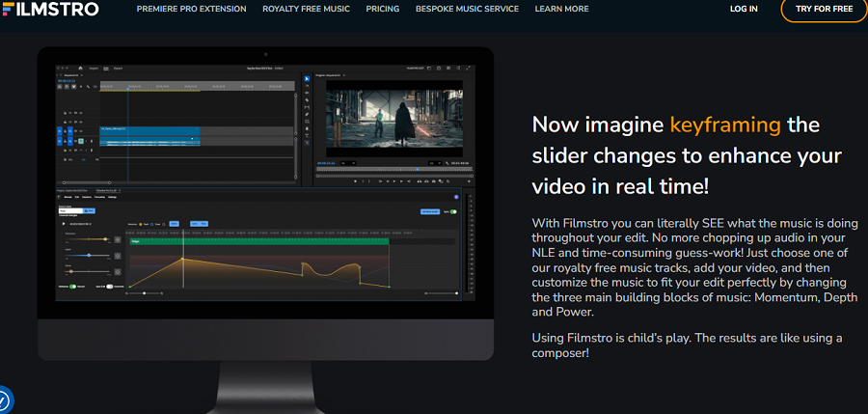Select the Momentum graph radio button

(140, 225)
